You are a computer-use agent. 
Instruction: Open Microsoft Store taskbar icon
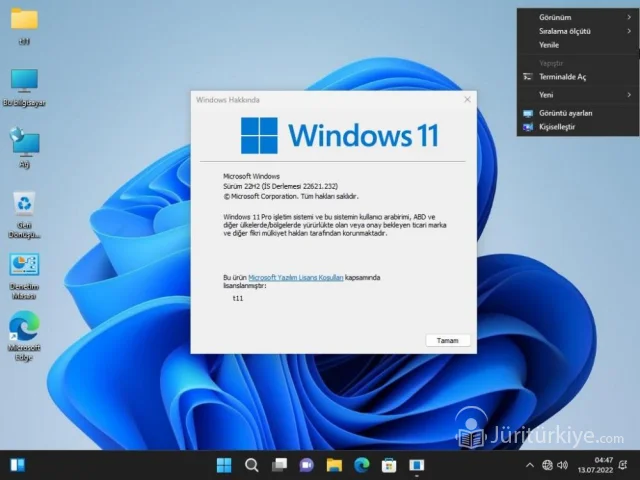pyautogui.click(x=389, y=465)
